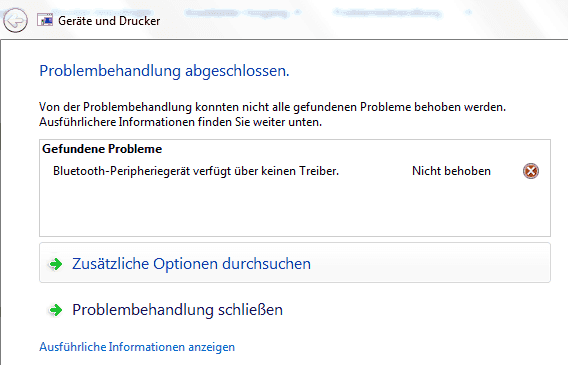Screen dimensions: 568x365
Task: Click the word schließen in close option
Action: click(250, 310)
